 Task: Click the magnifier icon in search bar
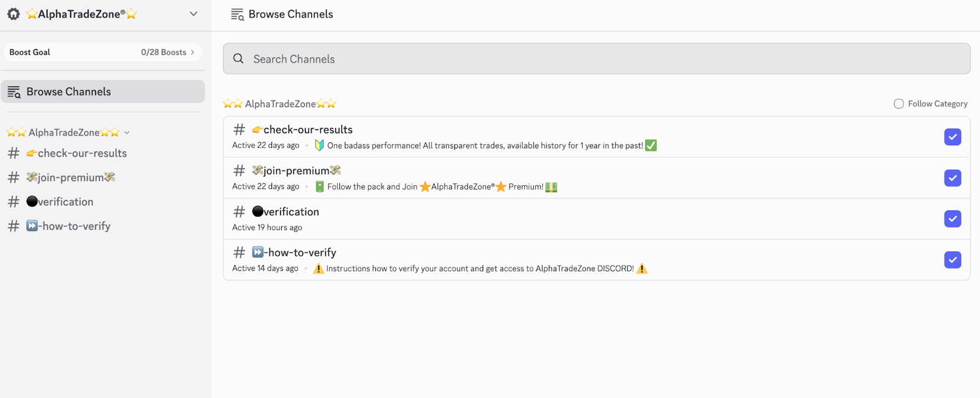coord(238,58)
